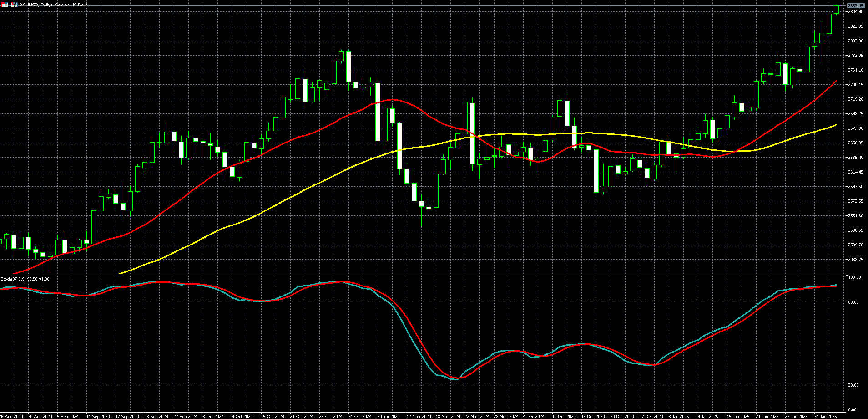Select the 31 Jan 2025 date label
Image resolution: width=868 pixels, height=419 pixels.
(825, 416)
